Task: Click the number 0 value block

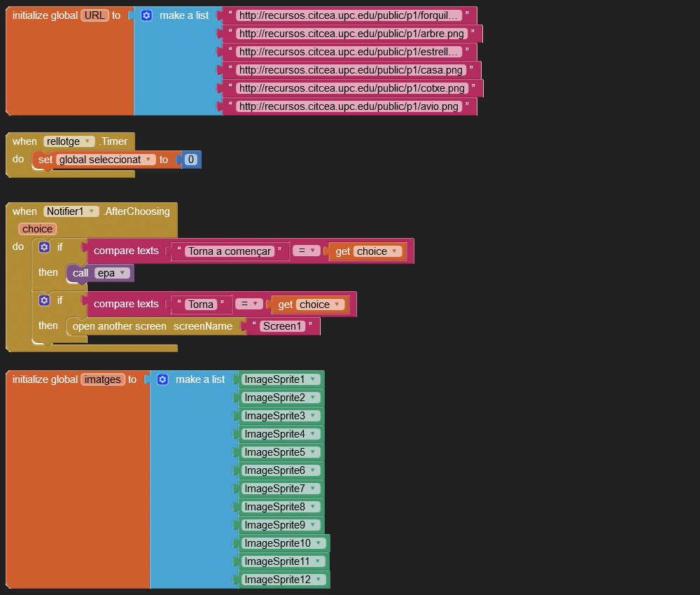Action: pyautogui.click(x=191, y=160)
